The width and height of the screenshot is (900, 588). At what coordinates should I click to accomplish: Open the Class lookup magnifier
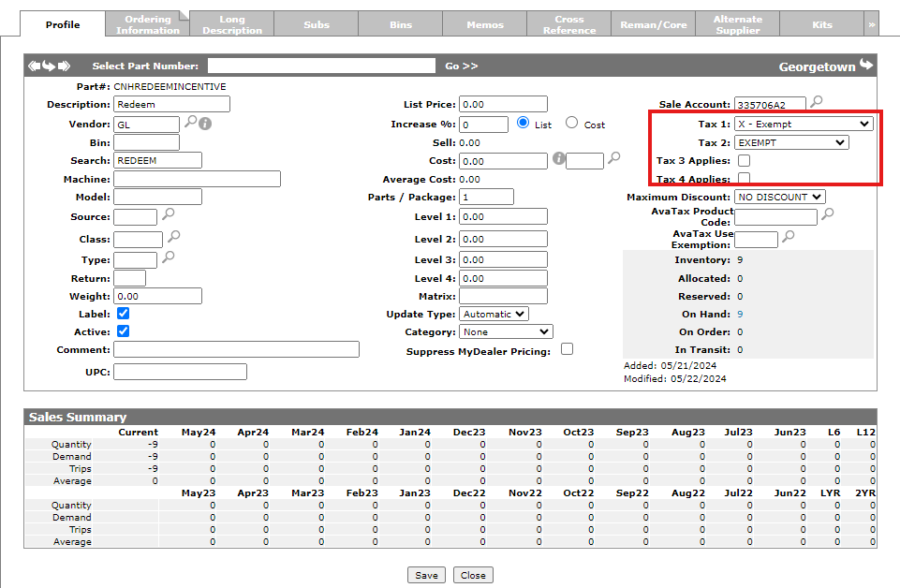pyautogui.click(x=173, y=238)
